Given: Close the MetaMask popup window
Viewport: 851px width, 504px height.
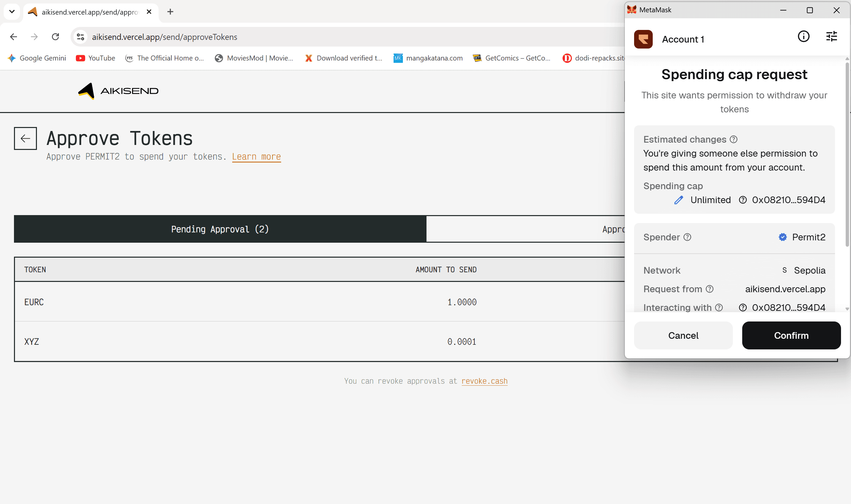Looking at the screenshot, I should click(x=836, y=10).
